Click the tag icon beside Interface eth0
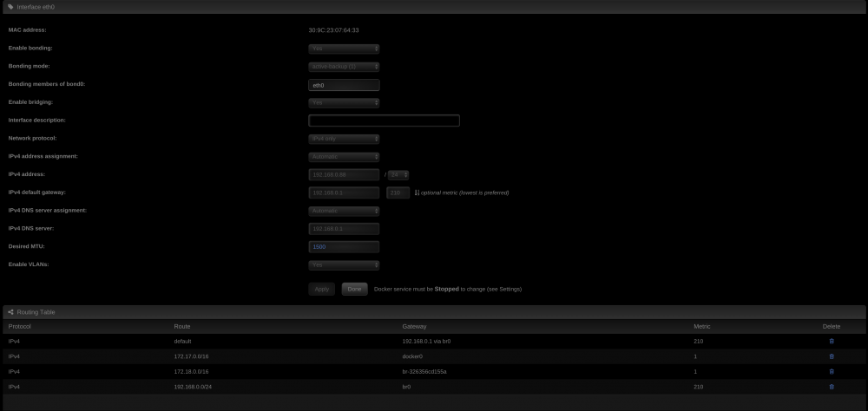Image resolution: width=868 pixels, height=411 pixels. [10, 7]
